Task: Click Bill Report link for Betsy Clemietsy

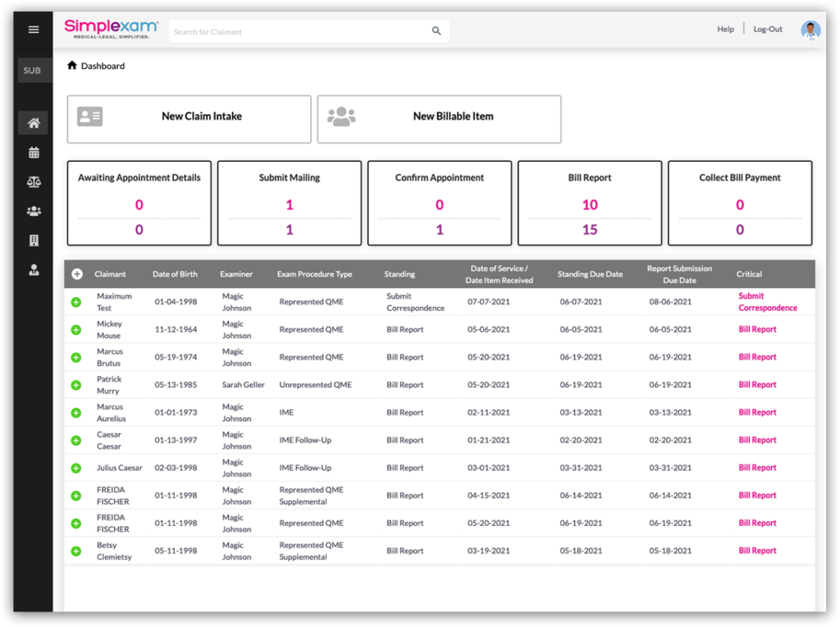Action: (757, 551)
